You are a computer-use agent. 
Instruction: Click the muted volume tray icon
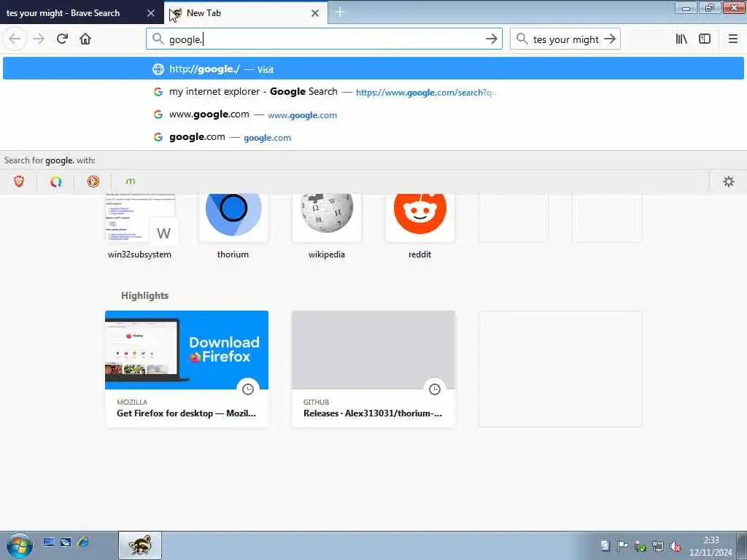pos(675,546)
